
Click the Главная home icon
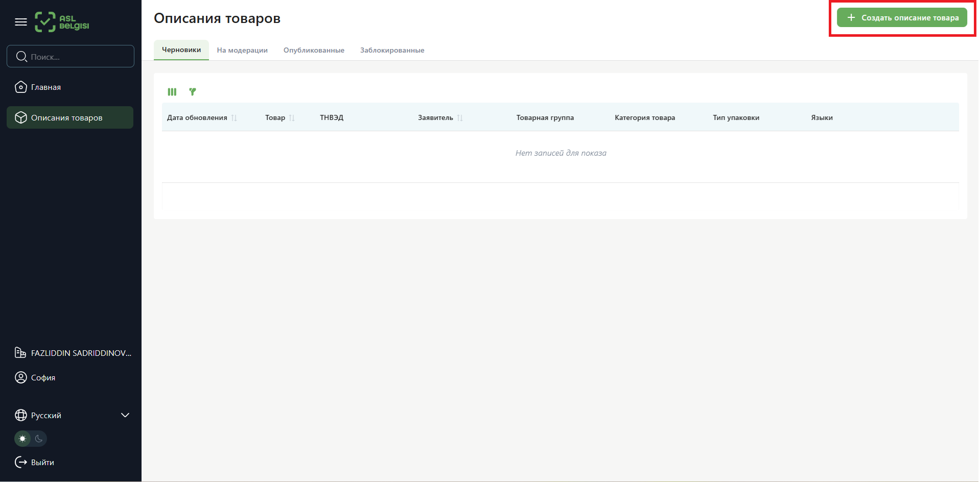coord(20,87)
